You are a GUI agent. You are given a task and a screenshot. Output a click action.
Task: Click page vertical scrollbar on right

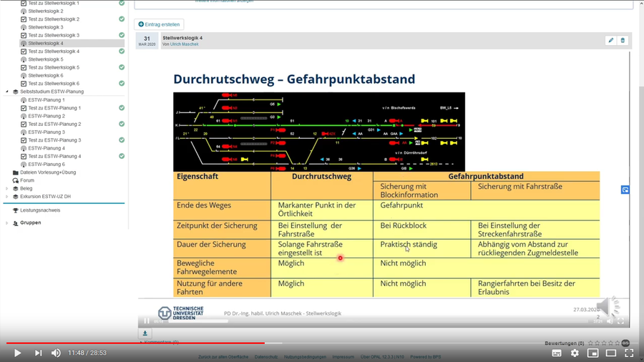click(x=641, y=180)
